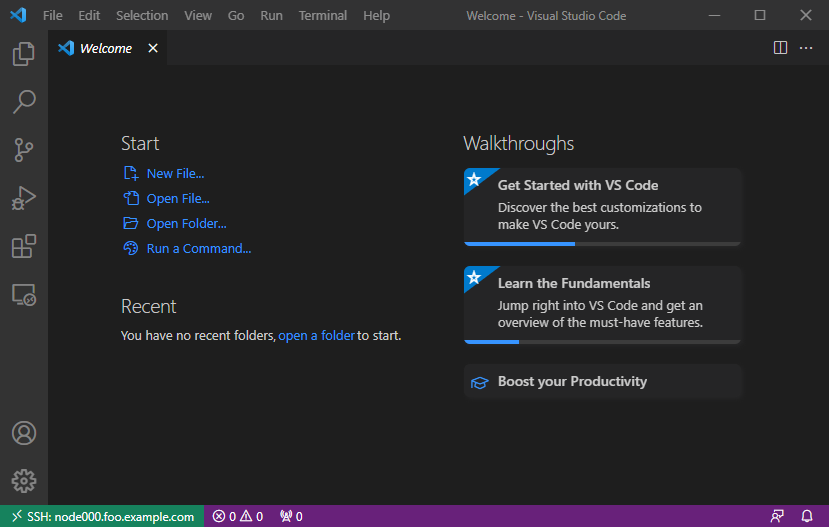Image resolution: width=829 pixels, height=527 pixels.
Task: Click the Run a Command... link
Action: click(x=198, y=249)
